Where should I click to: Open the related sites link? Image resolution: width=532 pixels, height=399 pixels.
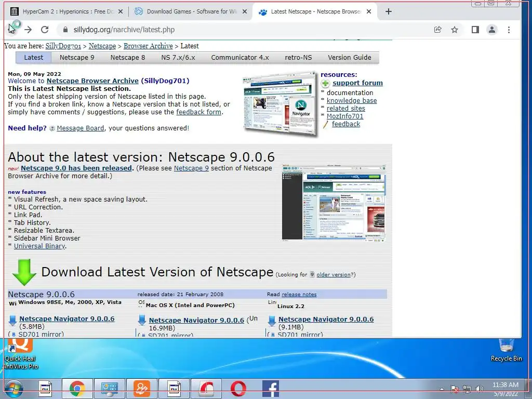[x=345, y=108]
